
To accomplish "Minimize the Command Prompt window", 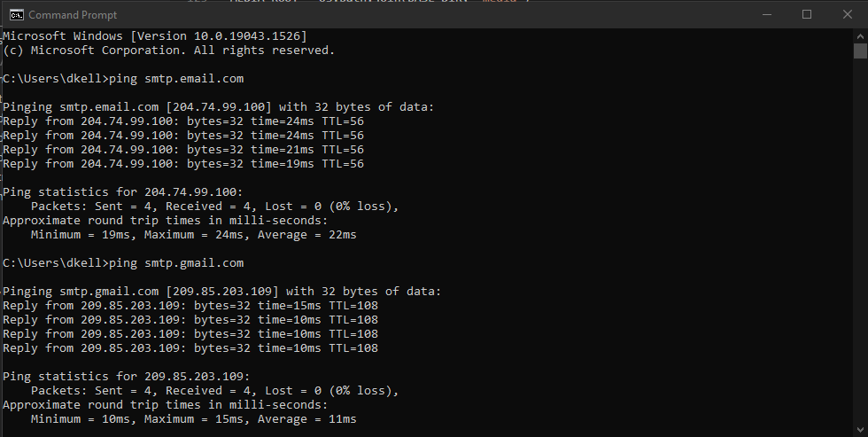I will (x=767, y=15).
